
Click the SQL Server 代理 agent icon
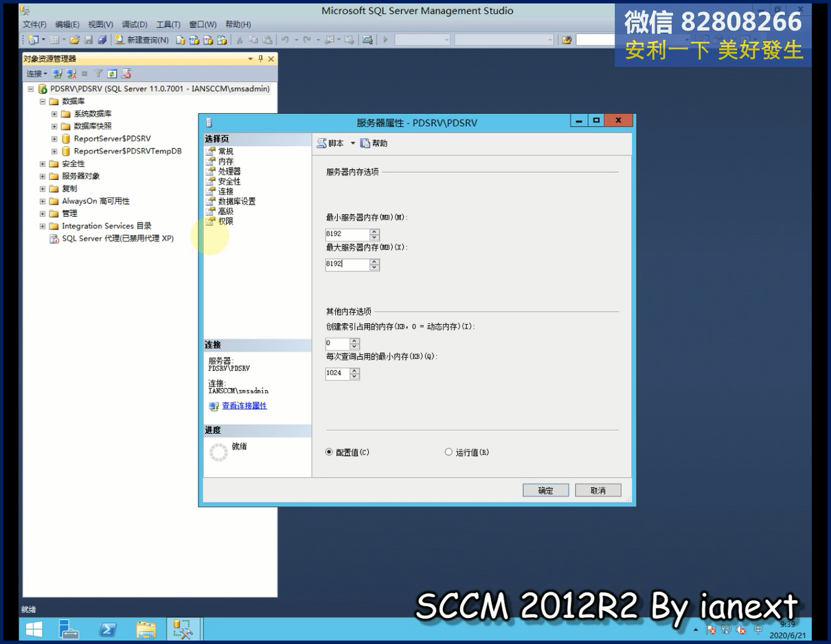coord(54,238)
